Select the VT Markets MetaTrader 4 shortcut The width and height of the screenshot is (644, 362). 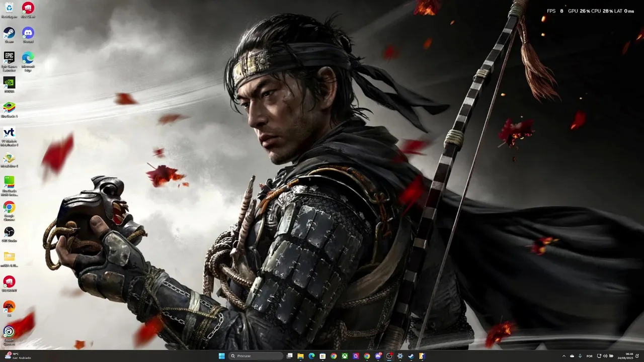tap(9, 136)
